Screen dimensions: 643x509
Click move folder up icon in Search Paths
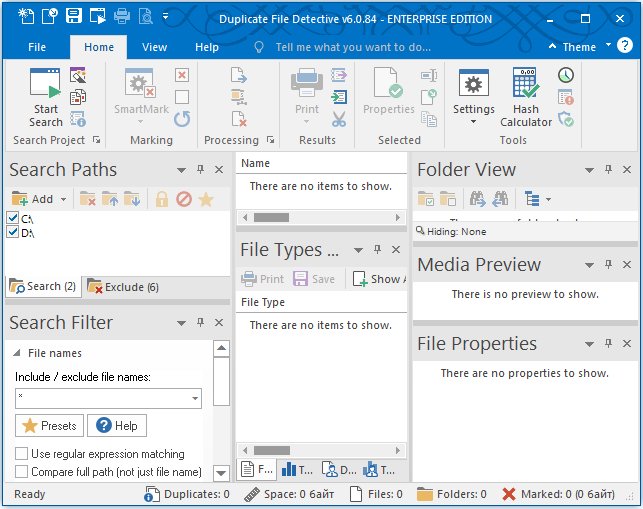[109, 199]
